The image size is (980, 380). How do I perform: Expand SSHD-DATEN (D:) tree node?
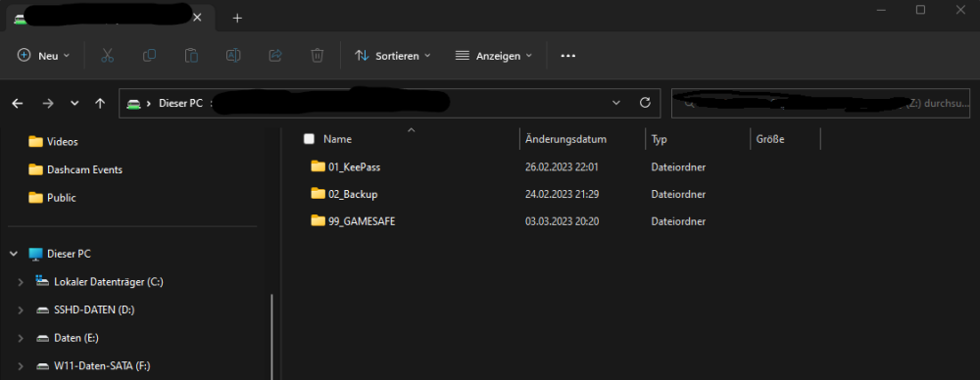pos(21,310)
